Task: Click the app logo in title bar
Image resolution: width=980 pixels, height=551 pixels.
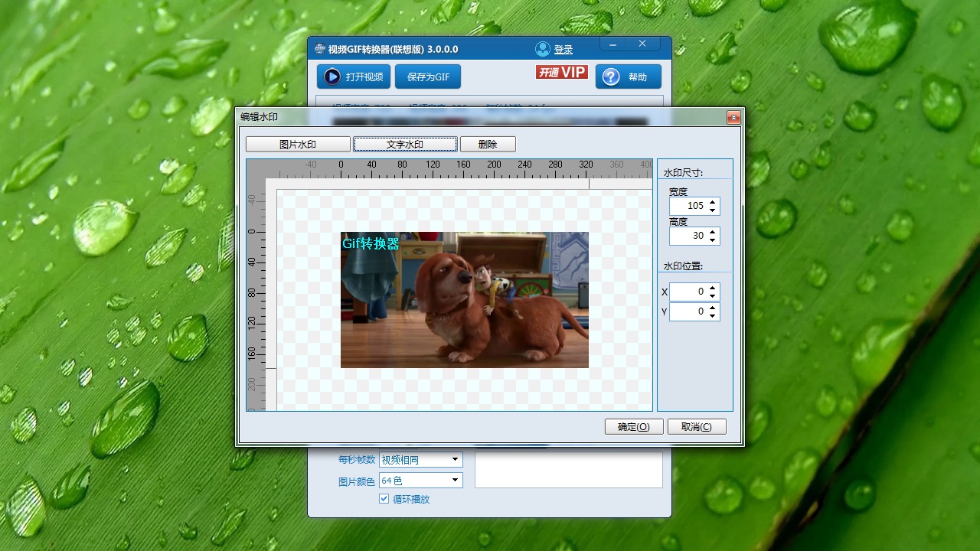Action: 319,49
